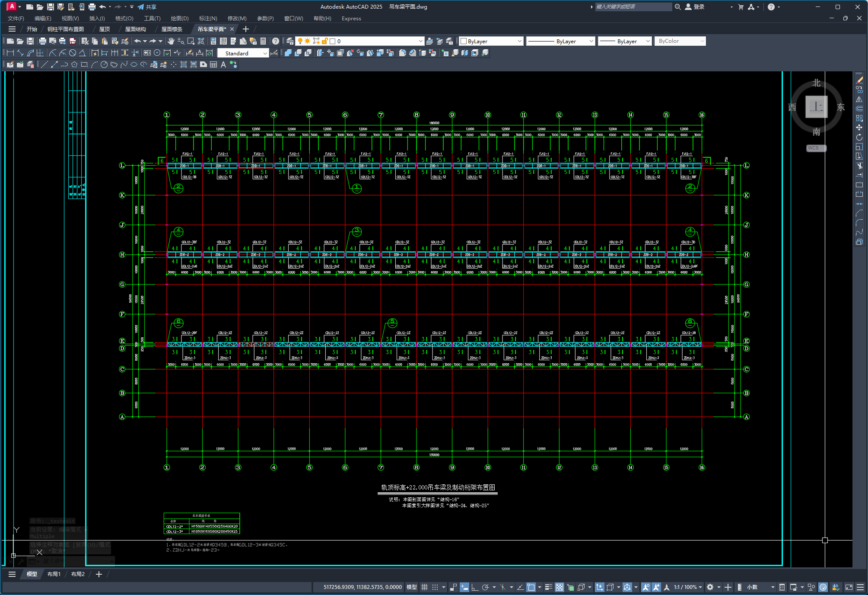Open the 标注(N) menu
The height and width of the screenshot is (595, 868).
click(208, 18)
